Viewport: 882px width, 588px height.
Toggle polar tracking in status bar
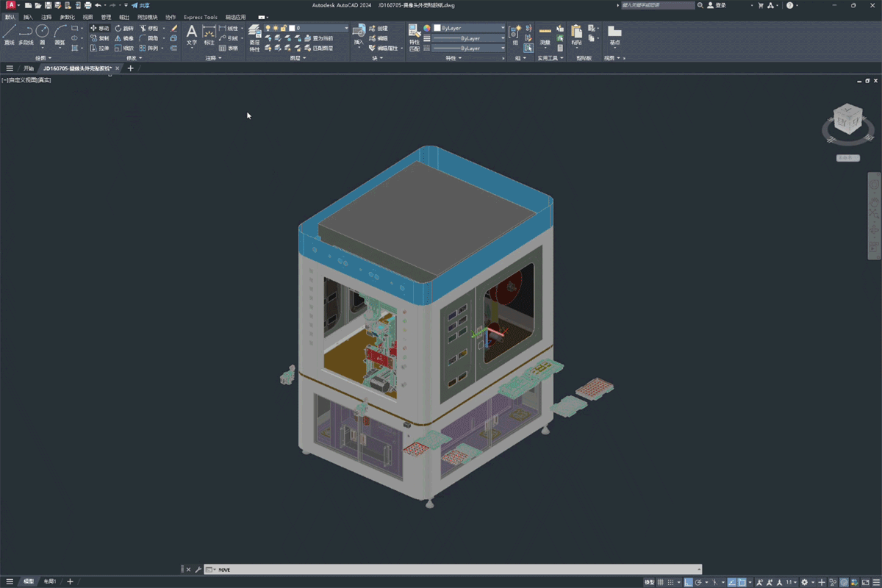698,582
